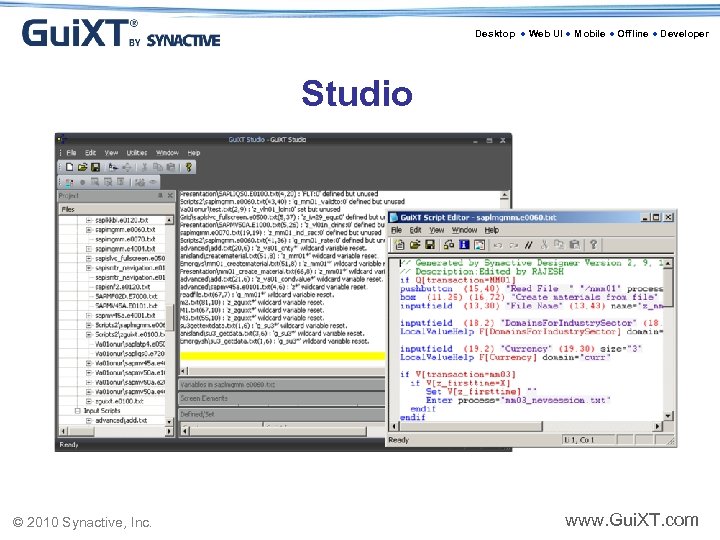Open Help menu in GuiXT Studio

tap(194, 153)
